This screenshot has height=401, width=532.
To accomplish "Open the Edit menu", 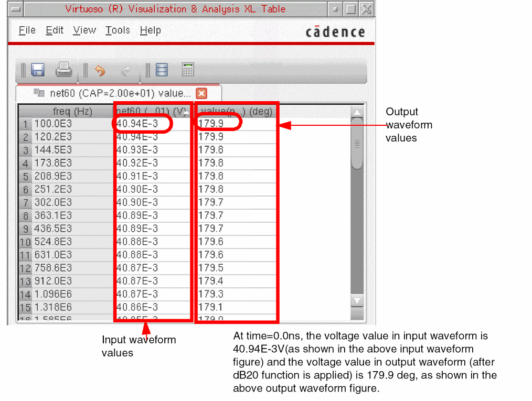I will (x=55, y=30).
